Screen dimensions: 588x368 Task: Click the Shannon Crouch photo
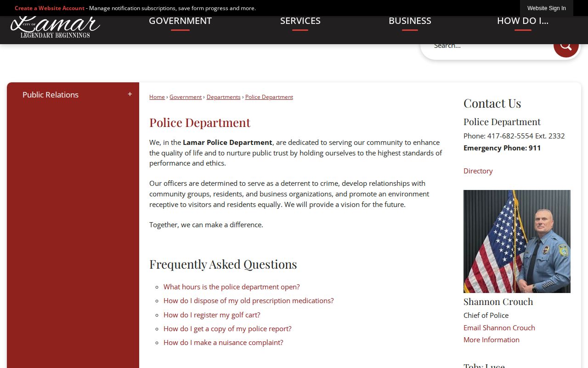(x=517, y=241)
